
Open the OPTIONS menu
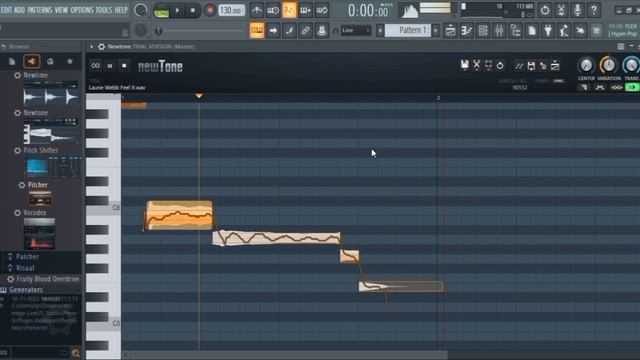pyautogui.click(x=82, y=10)
